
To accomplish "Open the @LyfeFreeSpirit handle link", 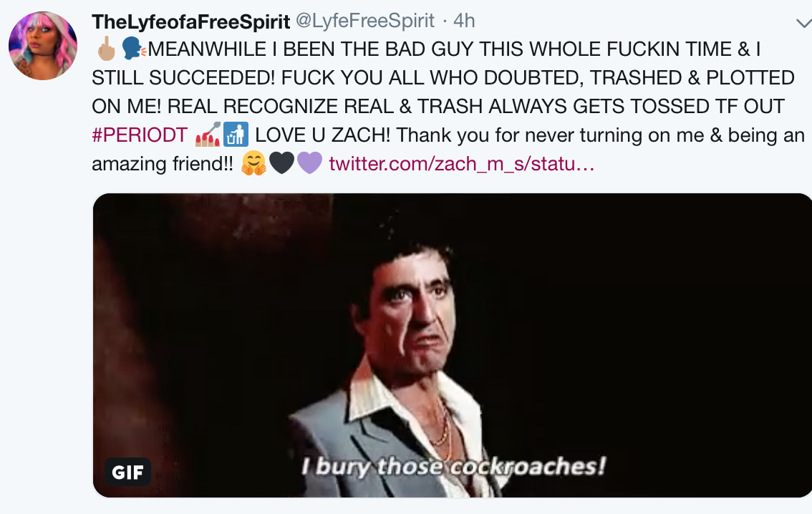I will pos(364,21).
